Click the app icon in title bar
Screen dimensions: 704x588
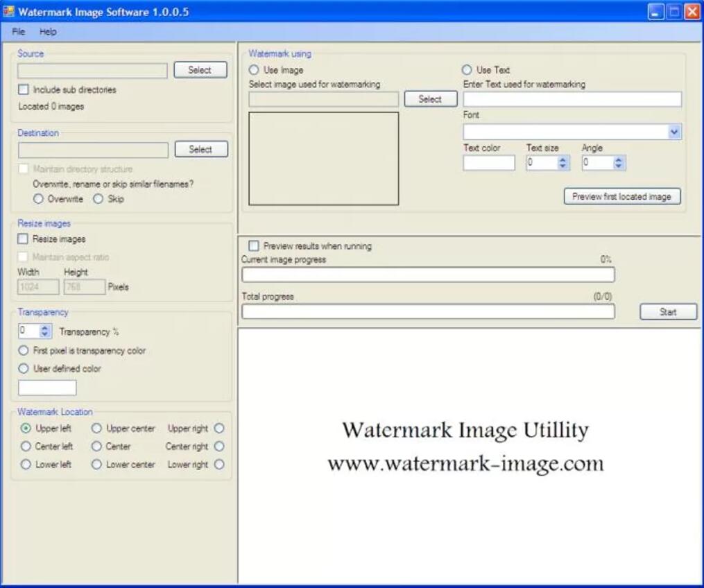tap(9, 12)
